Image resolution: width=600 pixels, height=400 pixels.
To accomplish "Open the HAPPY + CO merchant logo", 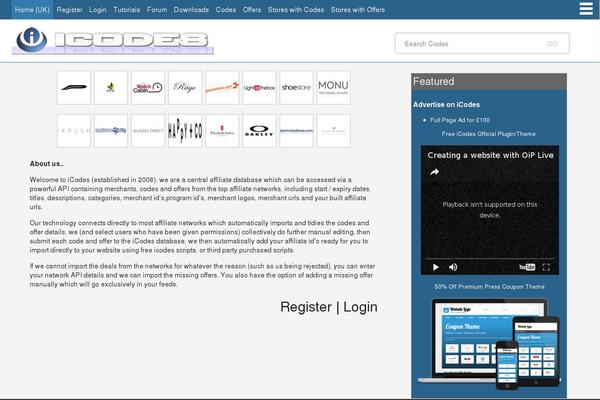I will pyautogui.click(x=185, y=131).
